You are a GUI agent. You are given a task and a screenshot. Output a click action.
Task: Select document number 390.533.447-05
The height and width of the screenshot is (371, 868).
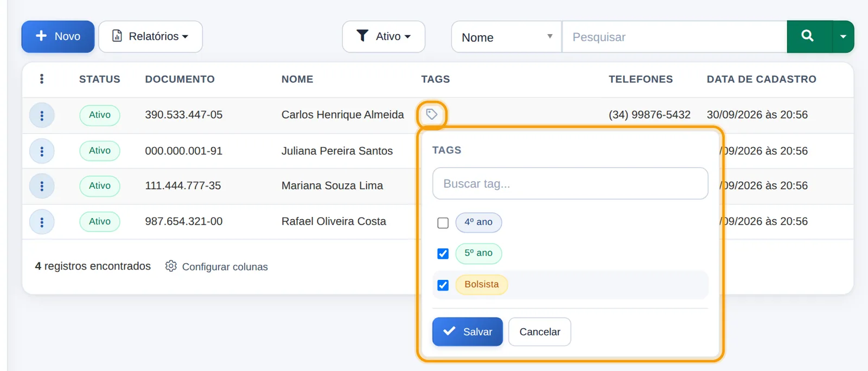coord(184,115)
